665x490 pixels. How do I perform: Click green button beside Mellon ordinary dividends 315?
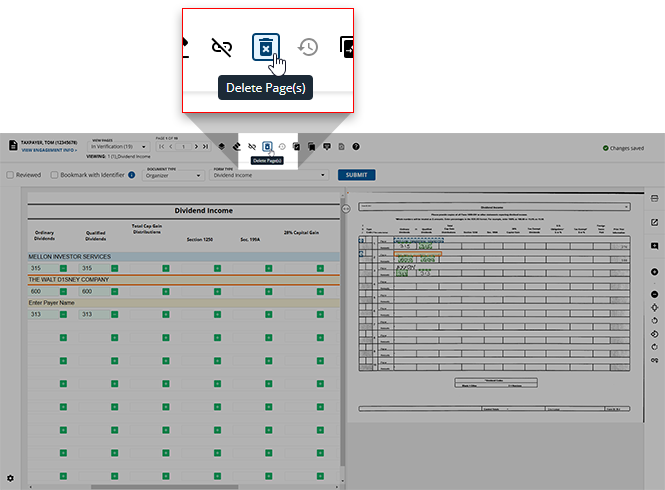(62, 268)
